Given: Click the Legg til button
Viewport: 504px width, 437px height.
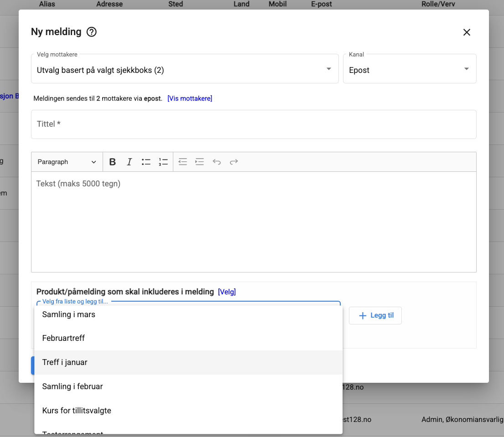Looking at the screenshot, I should click(x=375, y=315).
